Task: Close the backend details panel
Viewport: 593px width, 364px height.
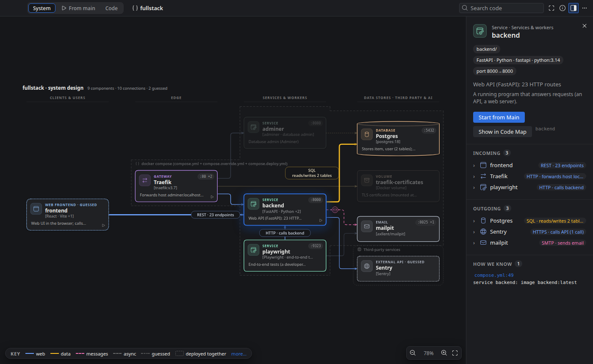Action: [x=585, y=26]
